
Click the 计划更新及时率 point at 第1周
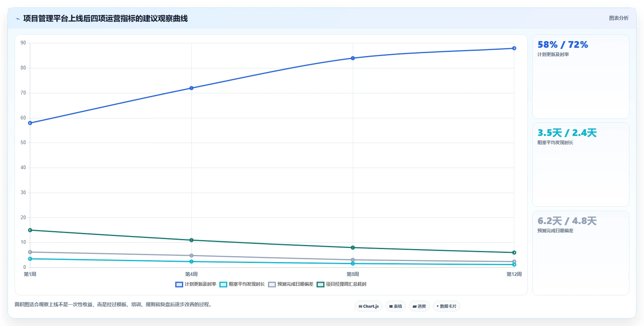30,123
